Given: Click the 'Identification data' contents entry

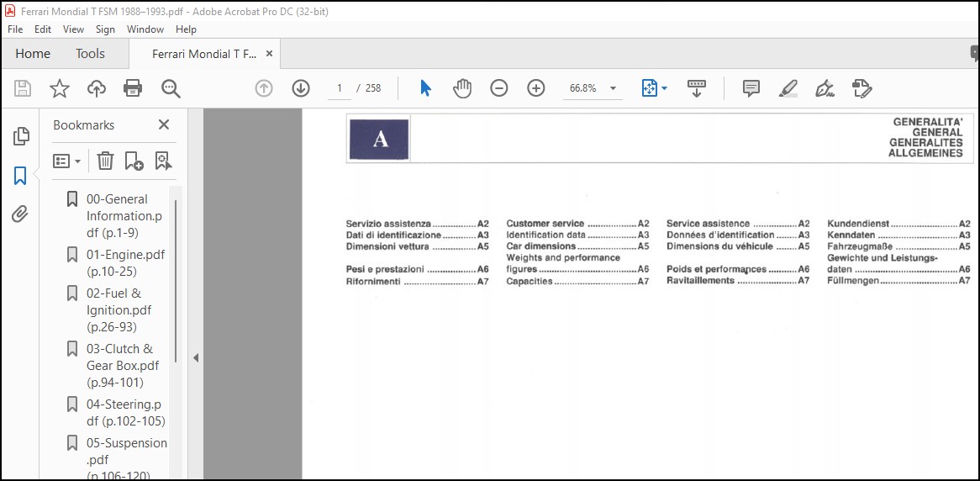Looking at the screenshot, I should point(577,235).
